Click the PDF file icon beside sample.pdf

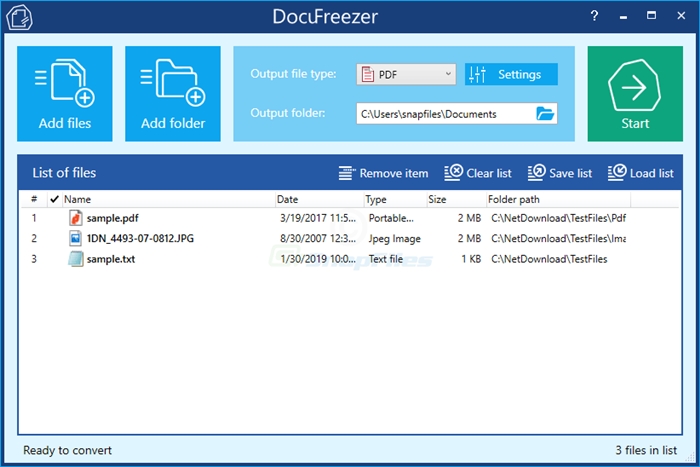75,218
